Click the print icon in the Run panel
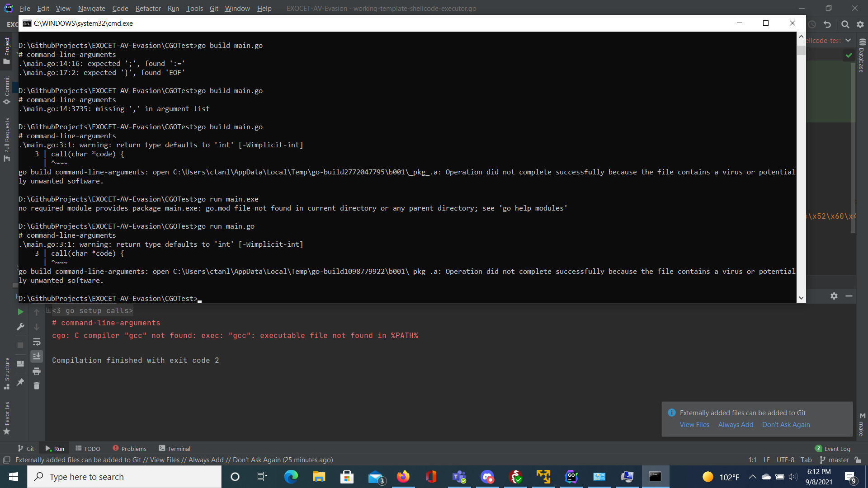The width and height of the screenshot is (868, 488). (x=37, y=371)
